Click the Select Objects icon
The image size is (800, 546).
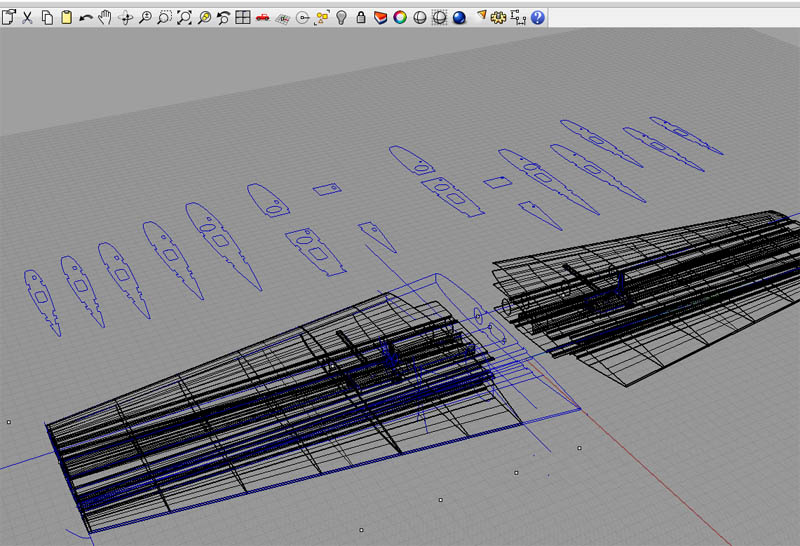[321, 18]
